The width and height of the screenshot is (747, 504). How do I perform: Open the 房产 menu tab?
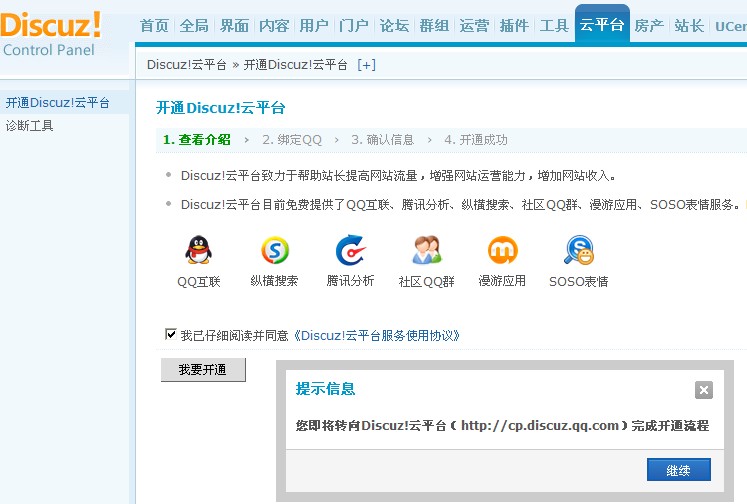(x=649, y=25)
